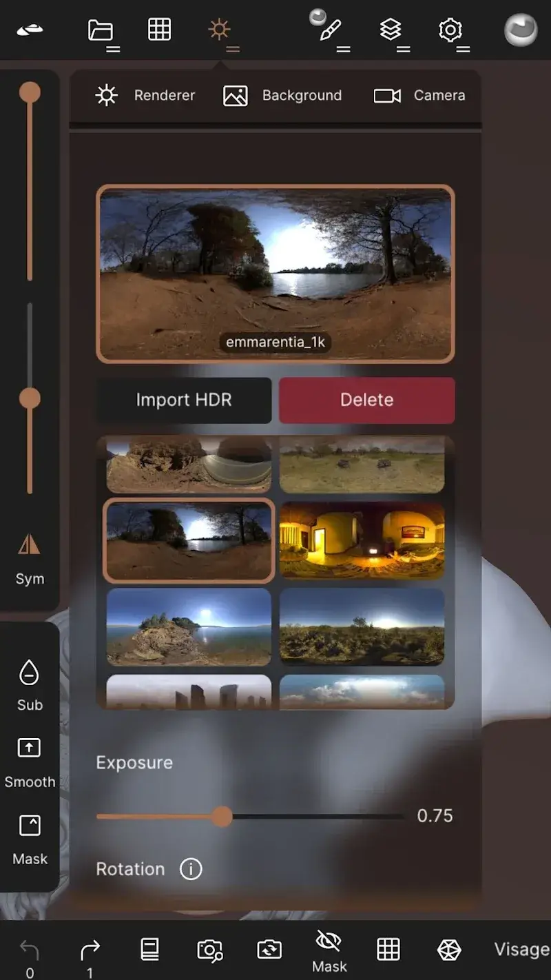Switch to the Camera tab
The image size is (551, 980).
419,96
